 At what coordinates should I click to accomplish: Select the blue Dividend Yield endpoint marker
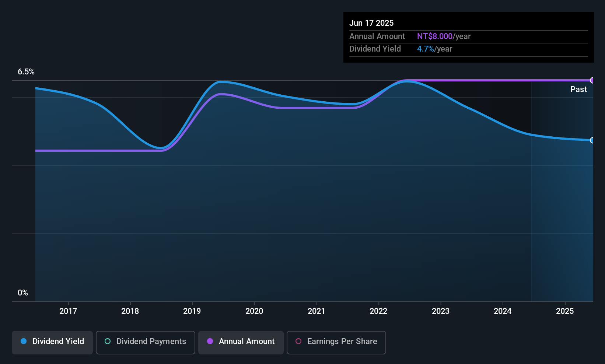(x=592, y=140)
